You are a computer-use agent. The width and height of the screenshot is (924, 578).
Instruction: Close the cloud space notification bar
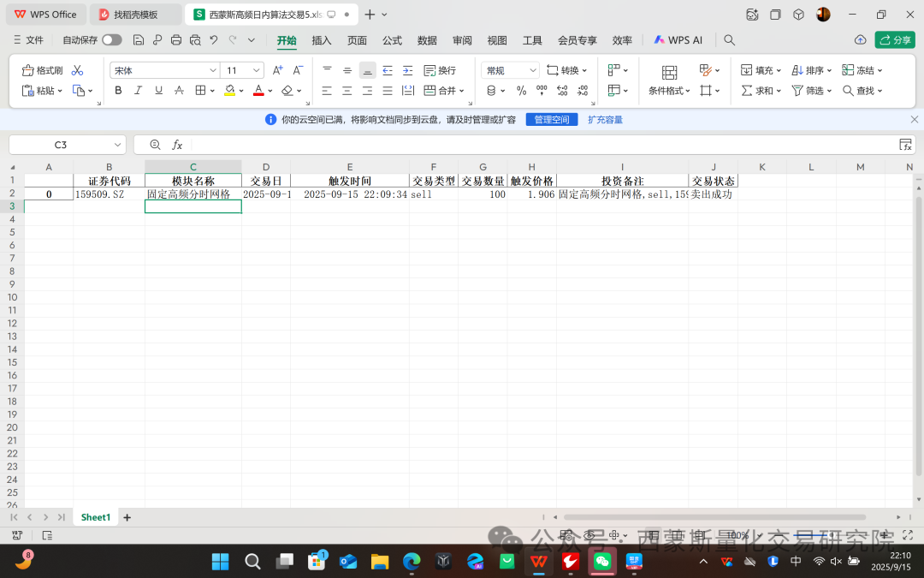(914, 119)
